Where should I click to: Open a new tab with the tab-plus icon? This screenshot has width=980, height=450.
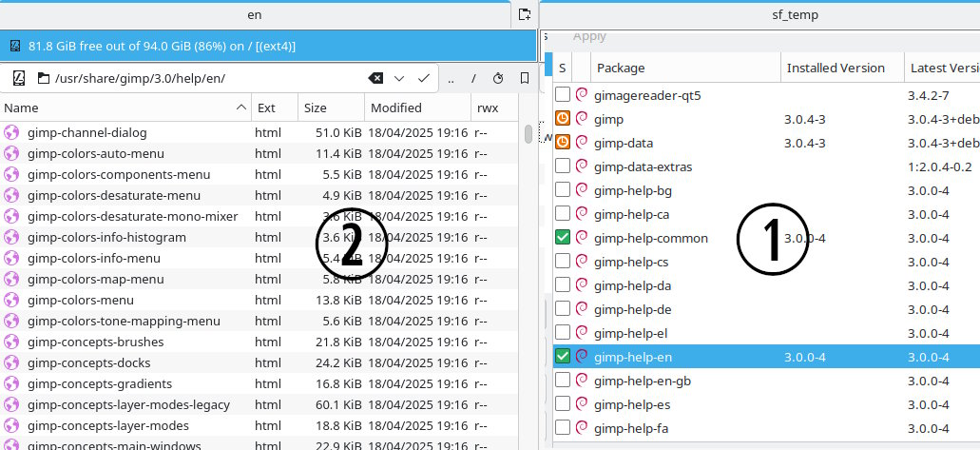(525, 14)
